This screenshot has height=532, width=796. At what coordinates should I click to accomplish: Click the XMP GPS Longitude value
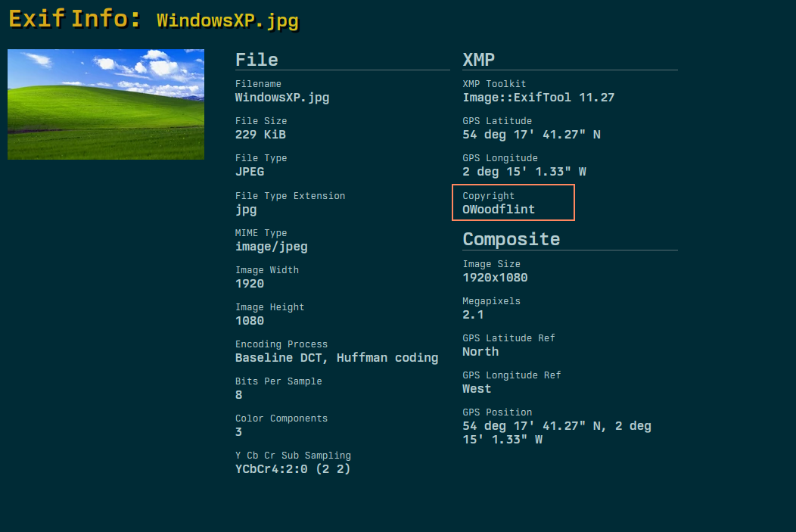pyautogui.click(x=524, y=172)
